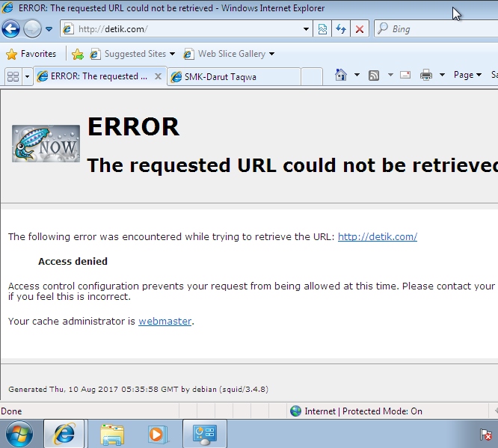Refresh the page with the refresh icon
This screenshot has height=448, width=498.
341,29
